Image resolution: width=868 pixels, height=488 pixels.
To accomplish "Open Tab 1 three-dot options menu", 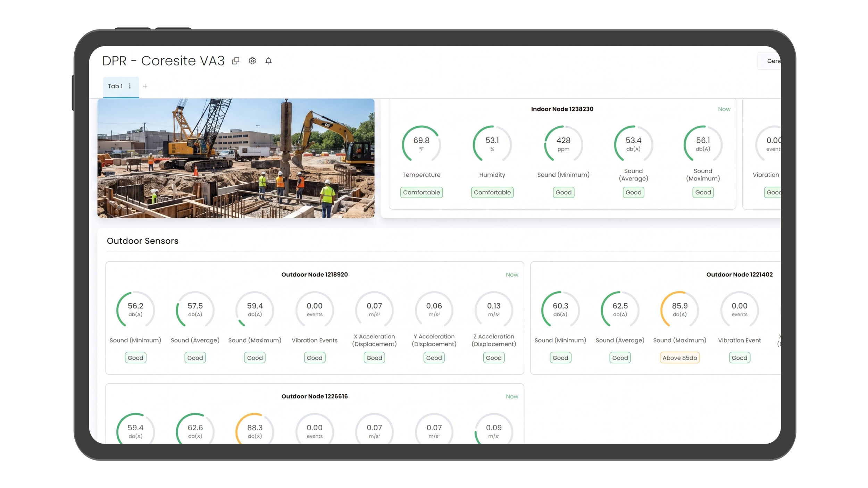I will point(130,86).
